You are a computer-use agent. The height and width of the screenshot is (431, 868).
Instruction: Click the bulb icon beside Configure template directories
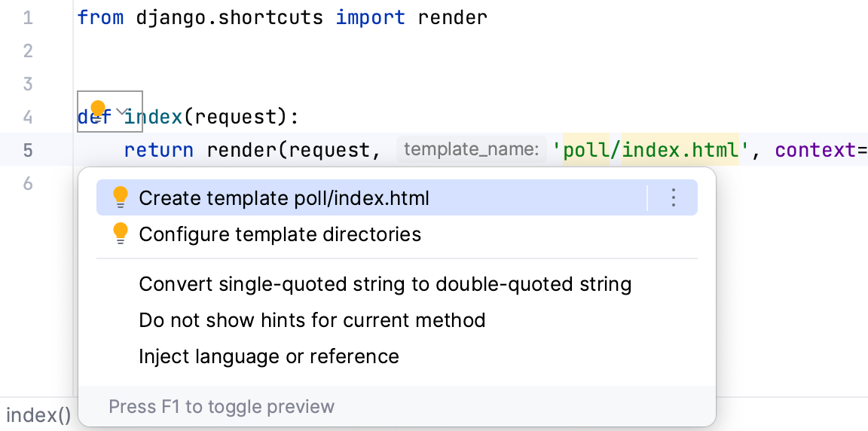point(121,234)
